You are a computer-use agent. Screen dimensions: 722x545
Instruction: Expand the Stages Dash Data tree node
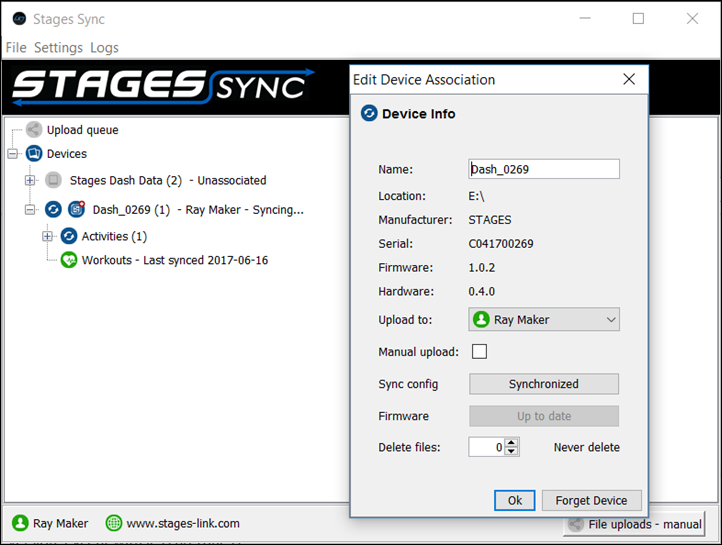[x=30, y=181]
